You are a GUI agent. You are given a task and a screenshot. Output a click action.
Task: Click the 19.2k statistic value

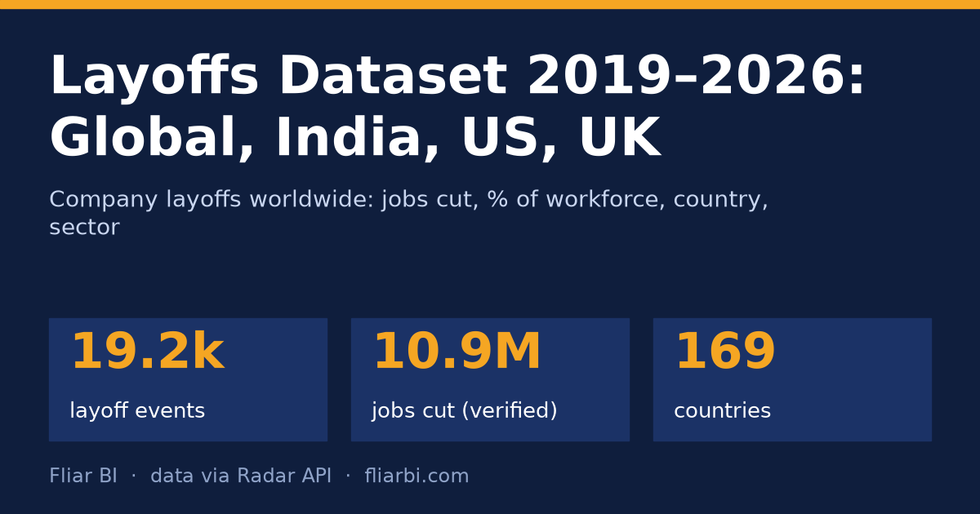pos(147,352)
